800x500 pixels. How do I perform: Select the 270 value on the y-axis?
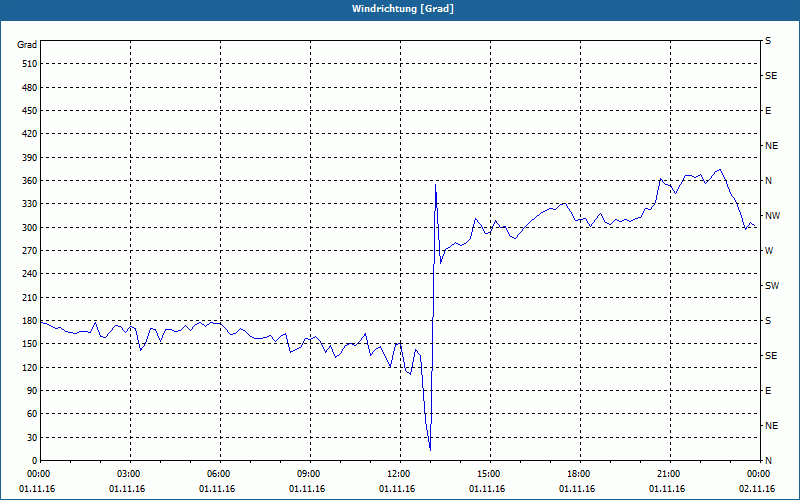[x=30, y=251]
